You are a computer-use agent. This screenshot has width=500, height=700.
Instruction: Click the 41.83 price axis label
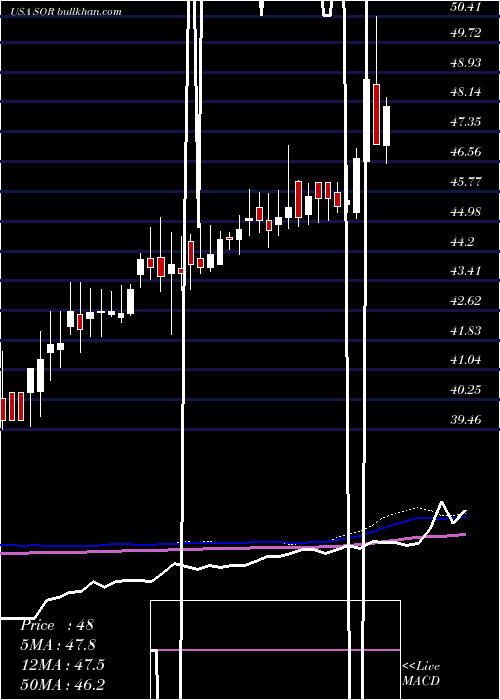(x=466, y=330)
